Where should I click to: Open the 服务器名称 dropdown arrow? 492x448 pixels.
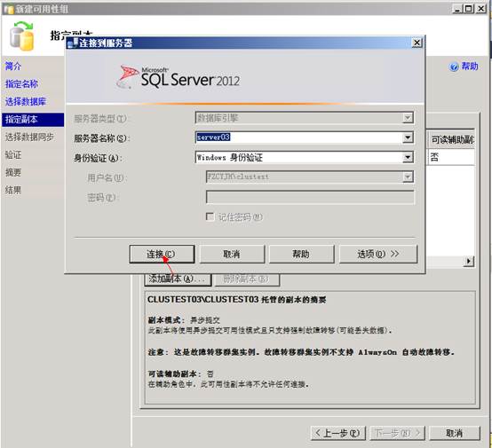click(408, 138)
